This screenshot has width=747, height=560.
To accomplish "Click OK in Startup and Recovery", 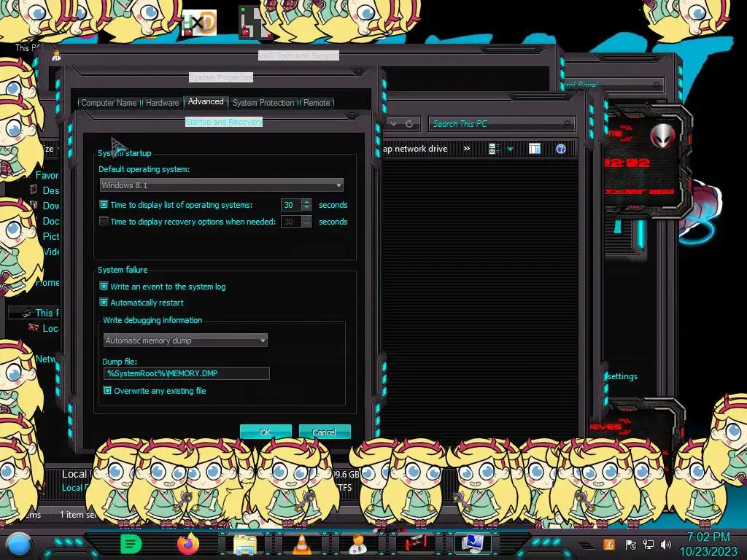I will coord(266,432).
